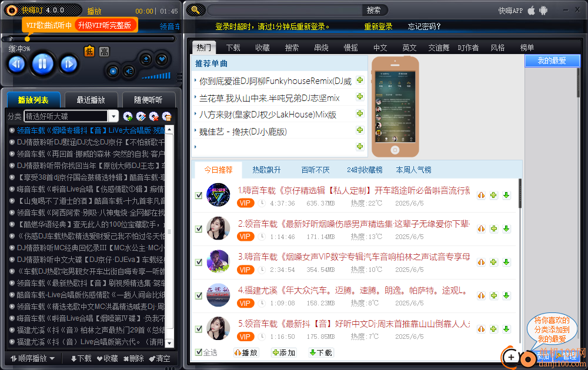Switch to the 24时收藏榜 tab

pyautogui.click(x=365, y=170)
